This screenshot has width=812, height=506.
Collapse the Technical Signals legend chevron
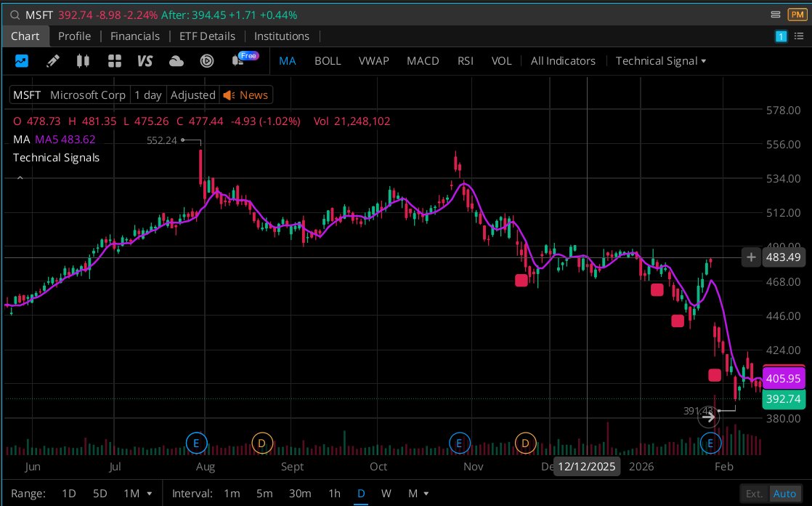pyautogui.click(x=20, y=178)
